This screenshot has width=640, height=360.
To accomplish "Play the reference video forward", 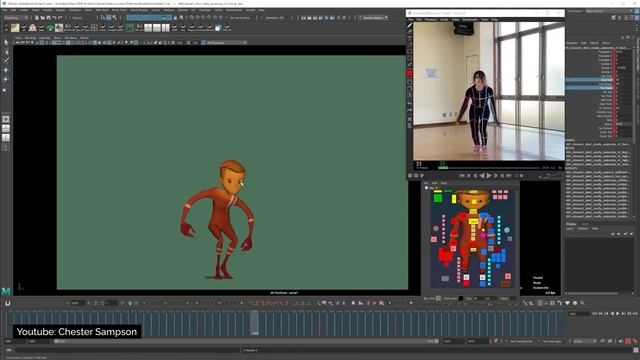I will pyautogui.click(x=489, y=176).
